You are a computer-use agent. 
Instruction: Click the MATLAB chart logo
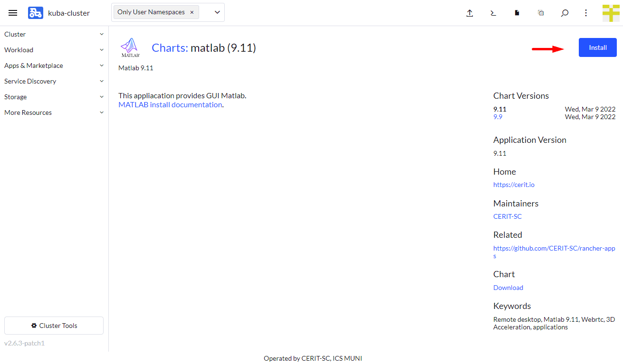[x=130, y=48]
